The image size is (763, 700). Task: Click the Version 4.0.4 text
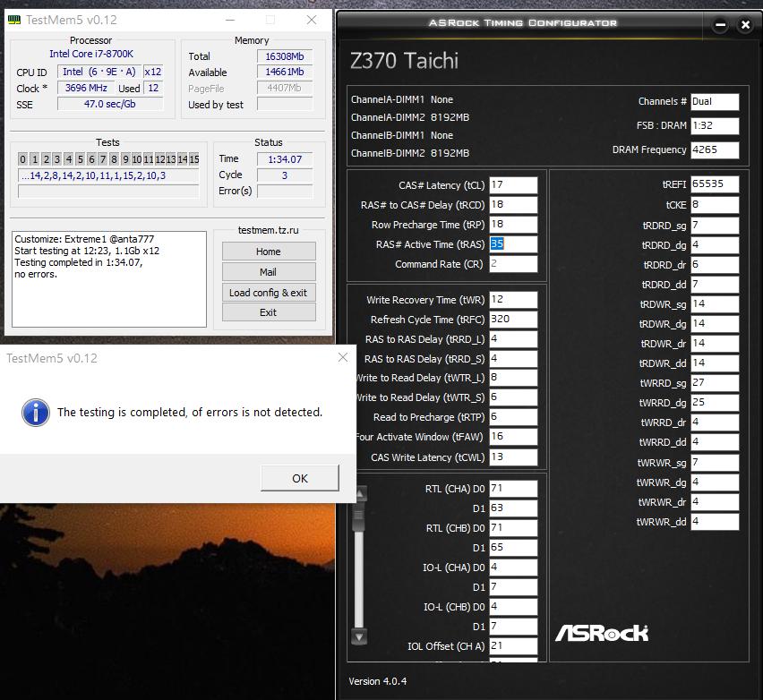(x=378, y=681)
